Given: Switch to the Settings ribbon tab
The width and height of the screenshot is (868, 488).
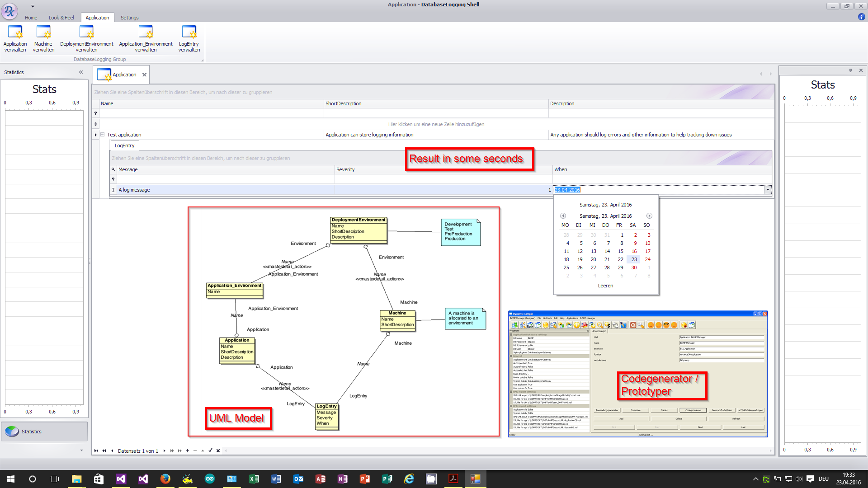Looking at the screenshot, I should (130, 18).
